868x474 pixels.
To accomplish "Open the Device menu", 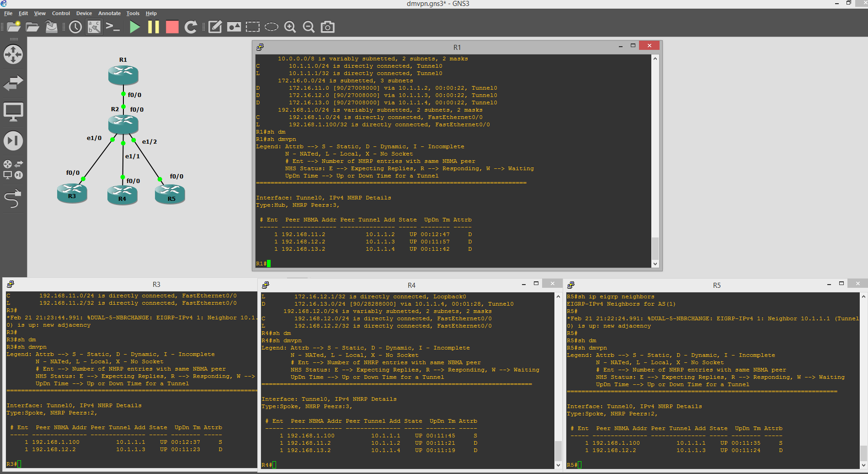I will (84, 13).
